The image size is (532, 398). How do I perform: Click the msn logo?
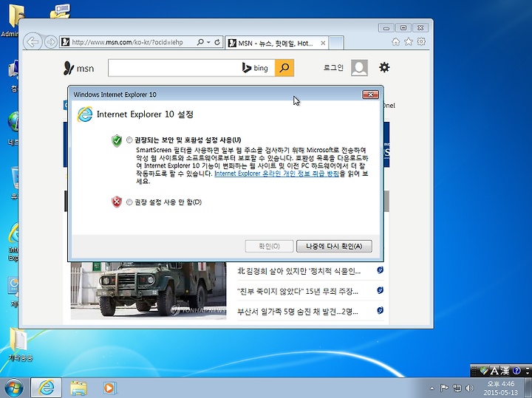78,68
